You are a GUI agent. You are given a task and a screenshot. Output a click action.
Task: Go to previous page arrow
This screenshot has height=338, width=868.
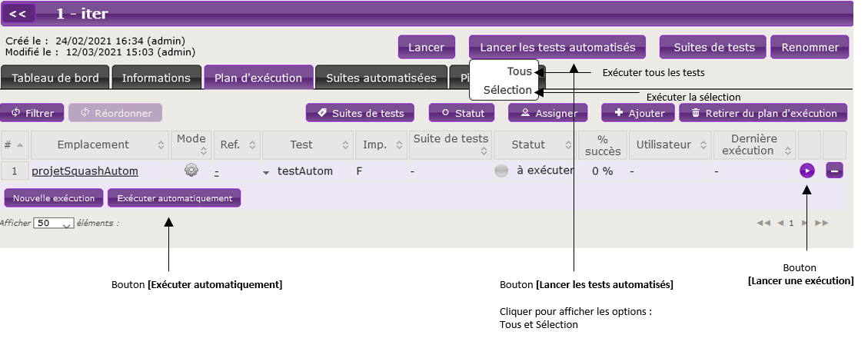[x=780, y=223]
